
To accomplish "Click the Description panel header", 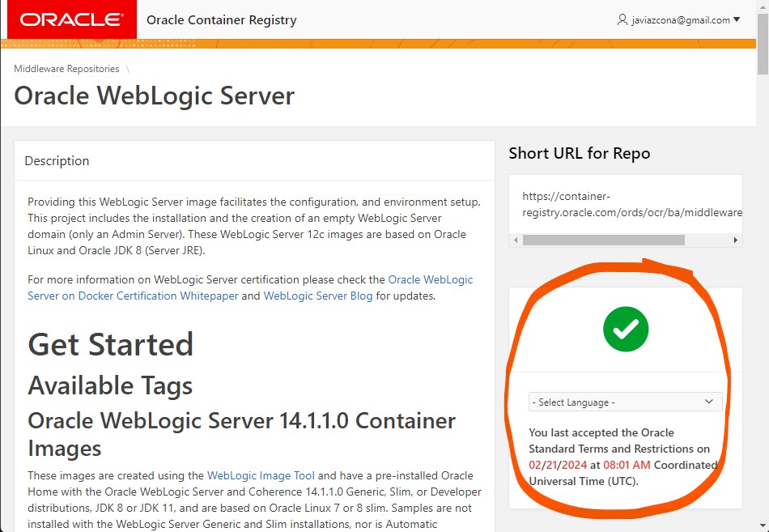I will 254,161.
